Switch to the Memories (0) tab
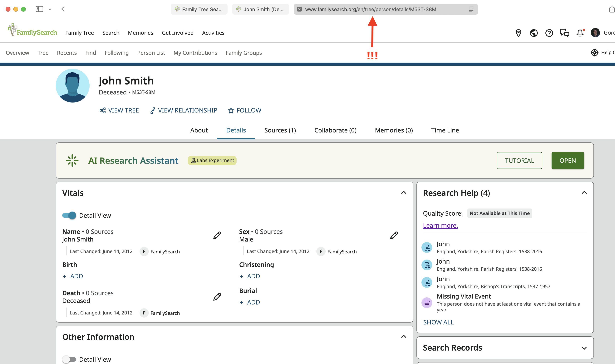Viewport: 615px width, 364px height. click(x=394, y=130)
